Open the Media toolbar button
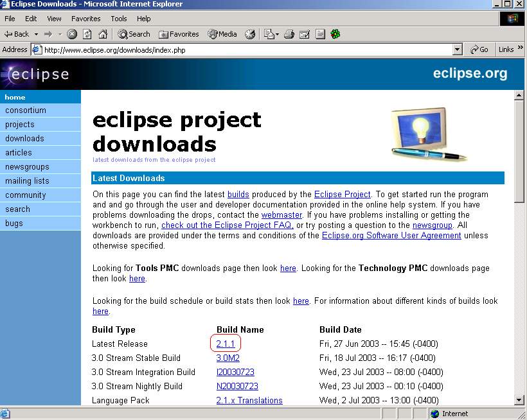The width and height of the screenshot is (527, 420). 222,34
